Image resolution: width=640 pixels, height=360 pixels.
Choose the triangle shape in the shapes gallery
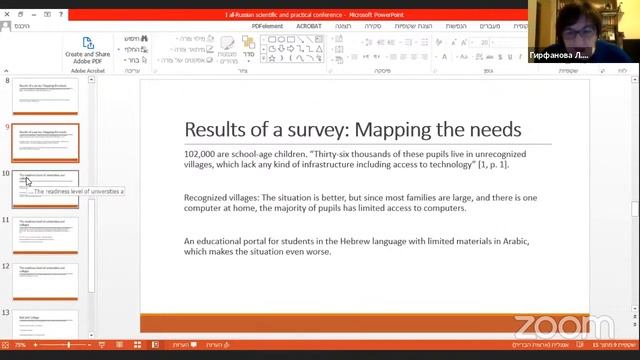click(x=319, y=49)
